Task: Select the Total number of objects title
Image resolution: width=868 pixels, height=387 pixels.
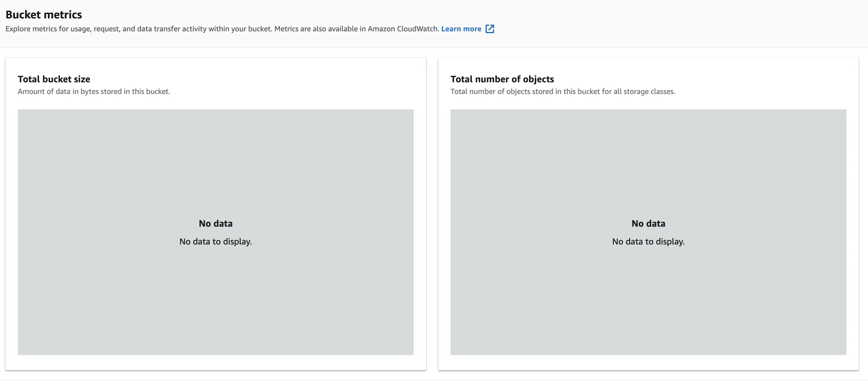Action: [x=502, y=79]
